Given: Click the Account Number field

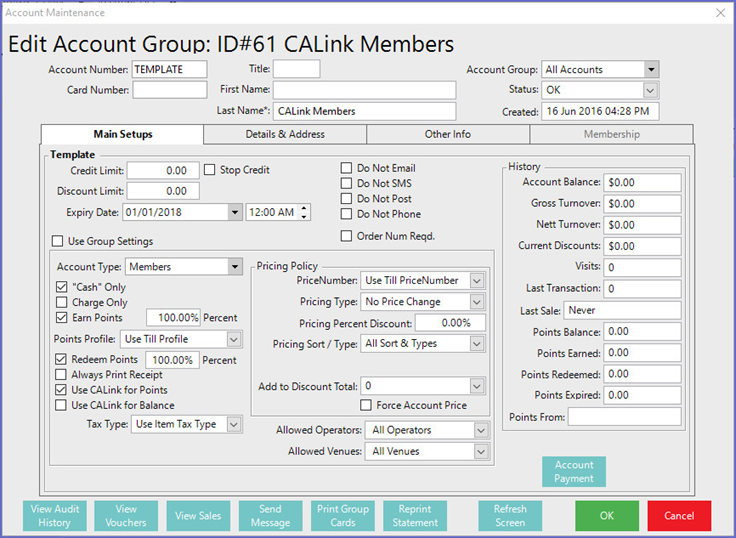Looking at the screenshot, I should (169, 69).
